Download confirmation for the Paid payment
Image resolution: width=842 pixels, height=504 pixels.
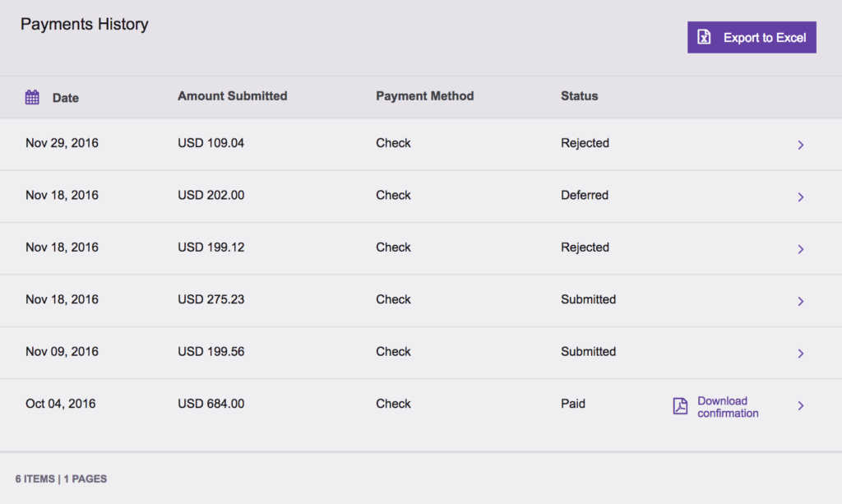click(727, 407)
